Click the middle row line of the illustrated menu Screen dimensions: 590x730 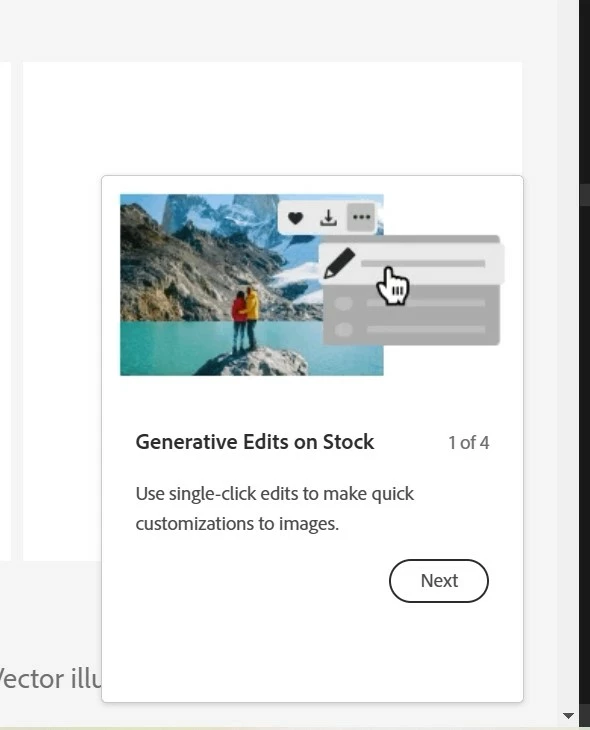coord(426,303)
